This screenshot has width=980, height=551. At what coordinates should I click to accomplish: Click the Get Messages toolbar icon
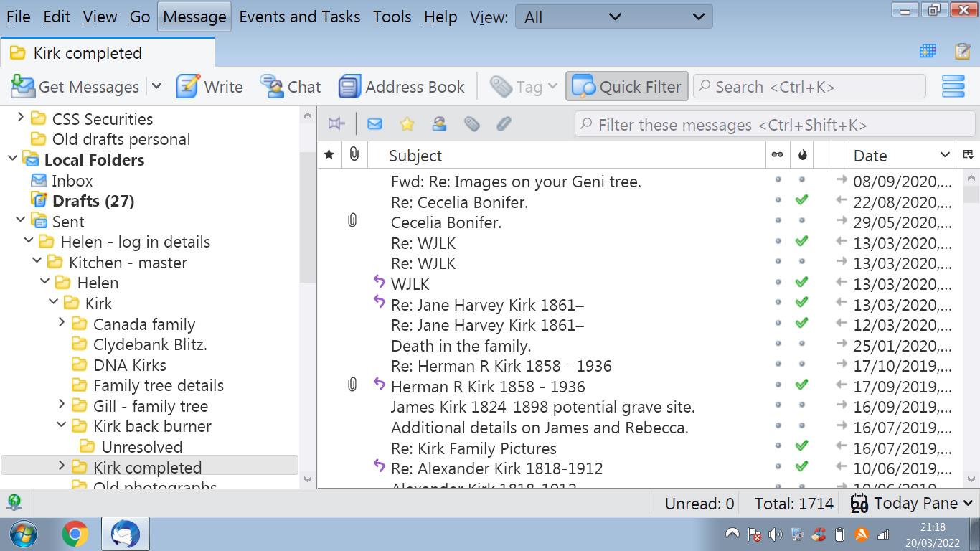(x=23, y=87)
